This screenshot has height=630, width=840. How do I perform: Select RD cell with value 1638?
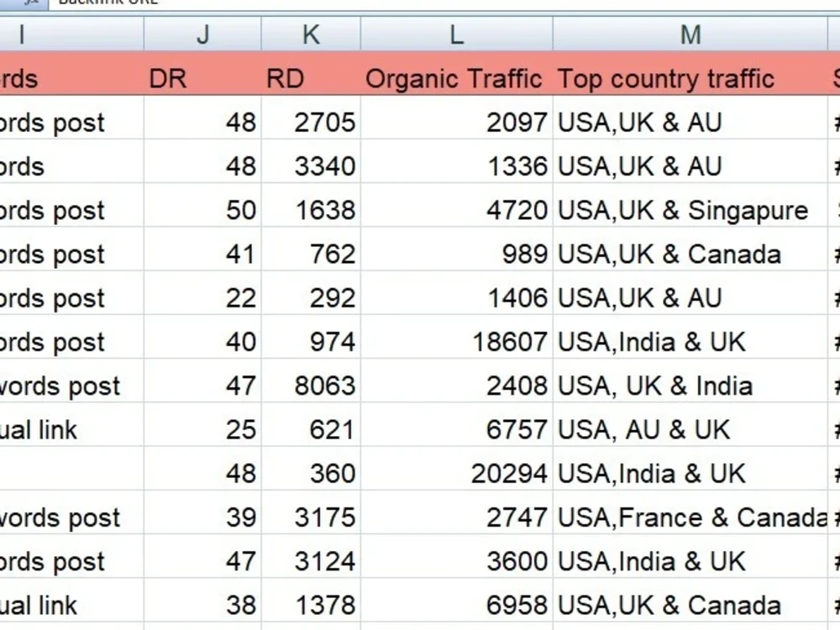(311, 207)
